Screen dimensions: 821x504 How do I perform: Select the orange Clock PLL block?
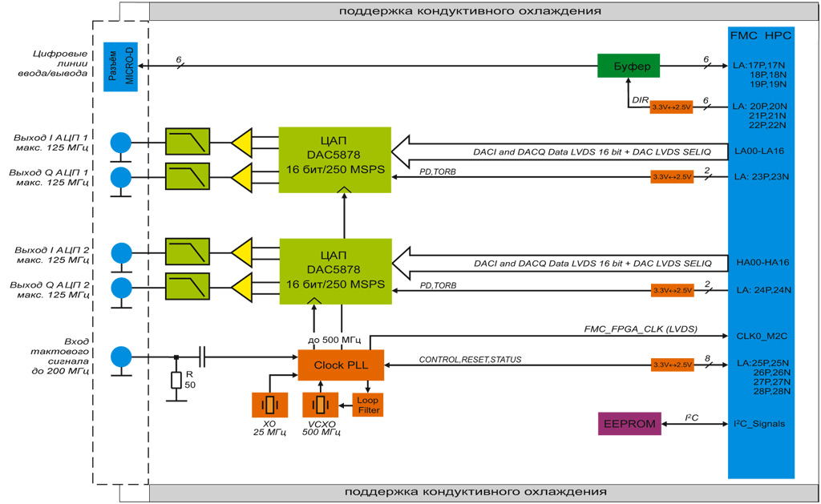(x=341, y=365)
